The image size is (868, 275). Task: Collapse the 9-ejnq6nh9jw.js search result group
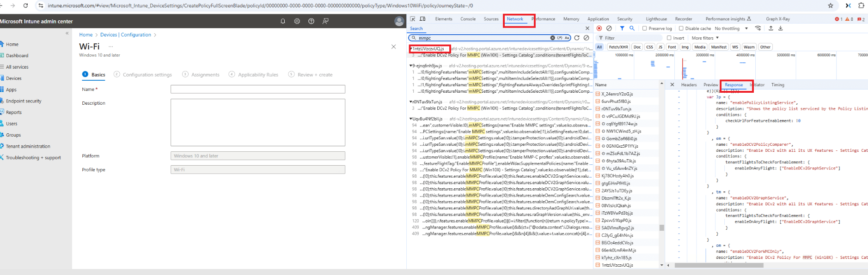411,66
